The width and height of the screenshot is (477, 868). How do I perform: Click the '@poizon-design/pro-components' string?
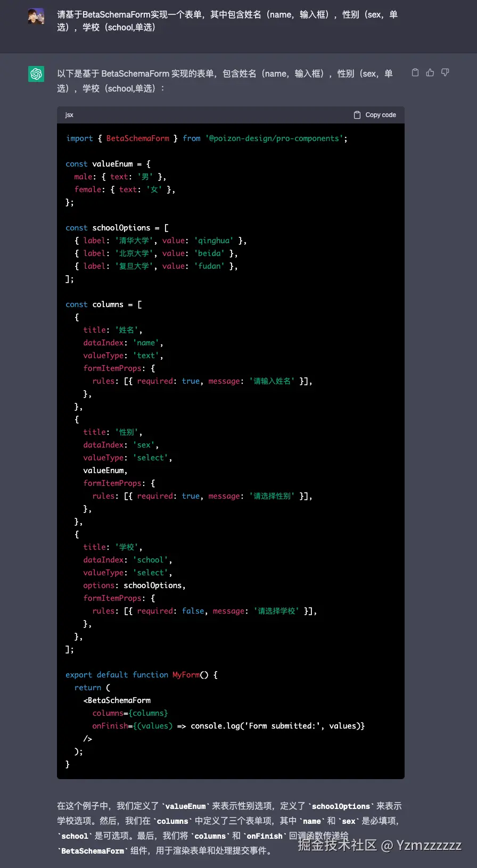point(274,138)
